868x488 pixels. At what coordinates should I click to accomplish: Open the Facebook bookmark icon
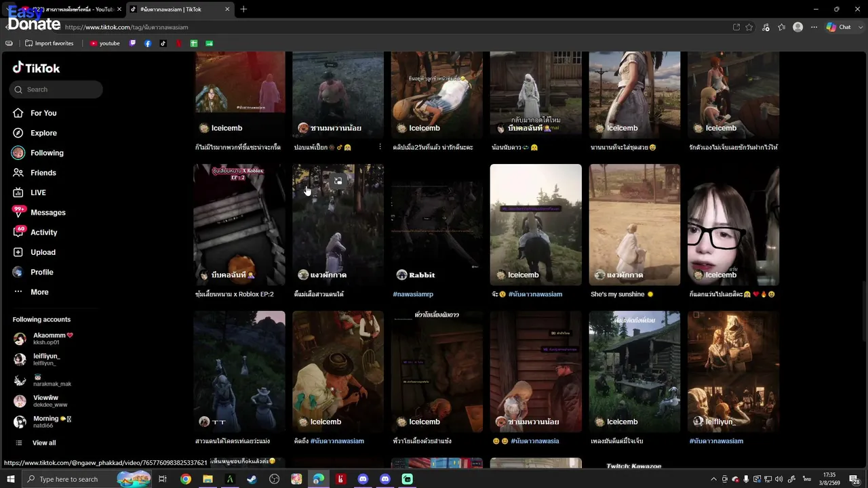[x=148, y=43]
